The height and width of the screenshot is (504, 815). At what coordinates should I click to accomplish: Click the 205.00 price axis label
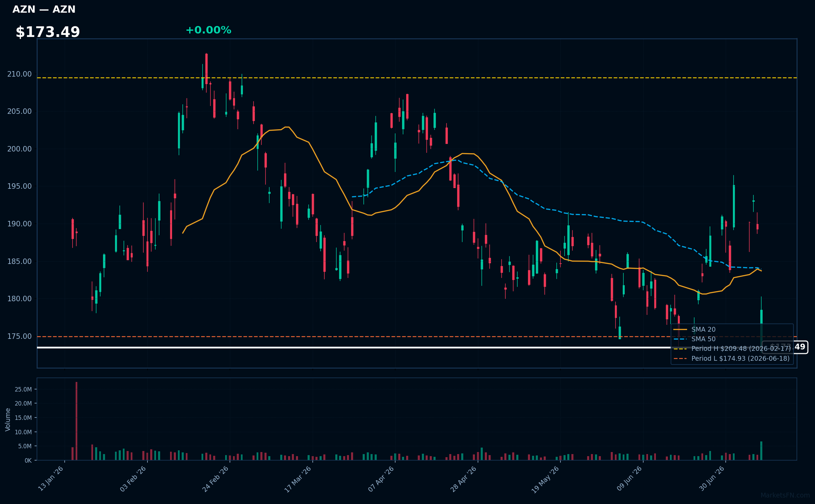pyautogui.click(x=19, y=111)
